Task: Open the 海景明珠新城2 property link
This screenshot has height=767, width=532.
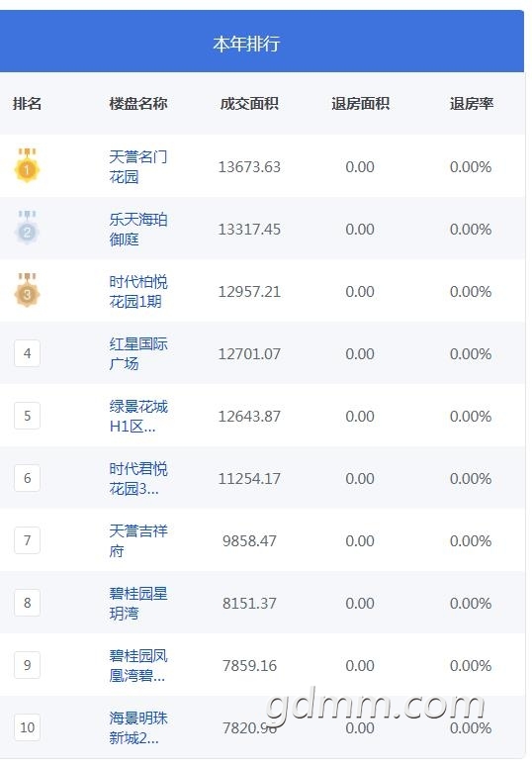Action: pos(138,727)
